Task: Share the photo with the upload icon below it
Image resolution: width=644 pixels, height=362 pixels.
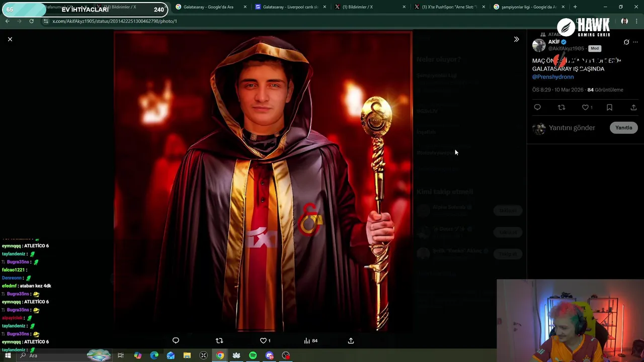Action: point(351,340)
